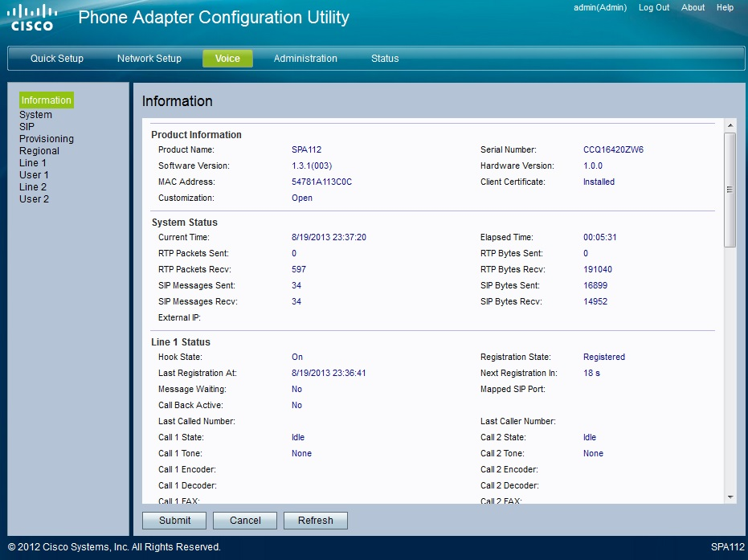748x560 pixels.
Task: Click hardware version 1.0.0
Action: 592,166
